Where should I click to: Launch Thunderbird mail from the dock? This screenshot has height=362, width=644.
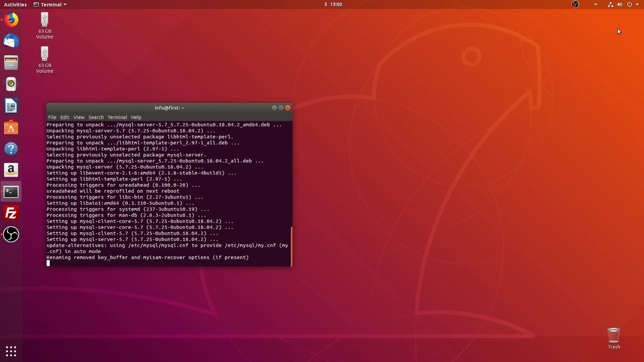click(x=11, y=41)
